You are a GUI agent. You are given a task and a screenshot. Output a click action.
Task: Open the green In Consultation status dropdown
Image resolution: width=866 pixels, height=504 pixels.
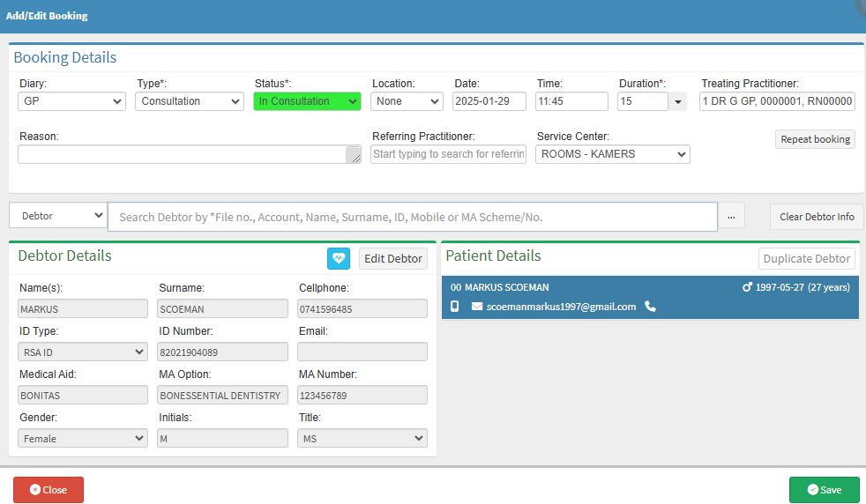(x=307, y=101)
